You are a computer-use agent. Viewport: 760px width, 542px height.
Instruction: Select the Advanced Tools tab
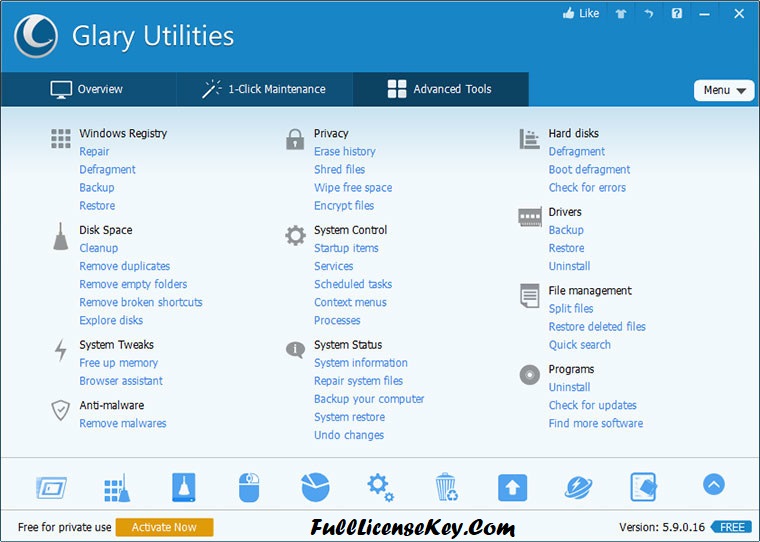(x=440, y=89)
